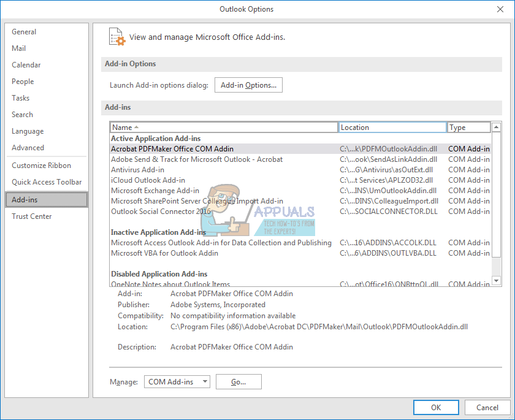The height and width of the screenshot is (420, 515).
Task: Click the Cancel button
Action: tap(487, 408)
